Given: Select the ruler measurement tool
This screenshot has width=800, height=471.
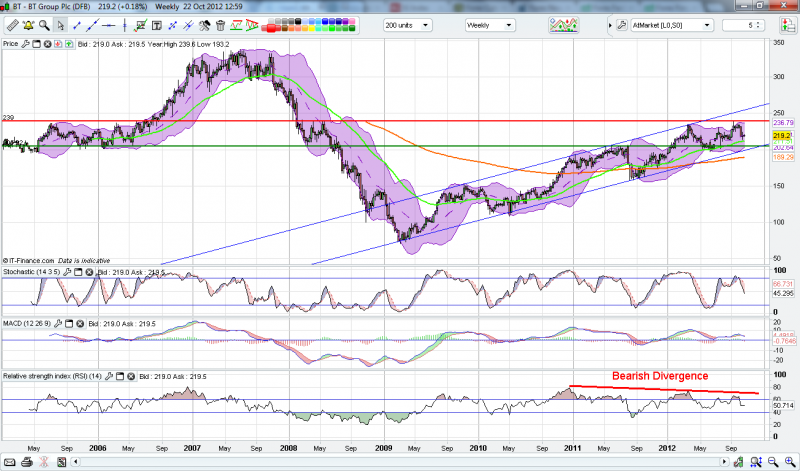Looking at the screenshot, I should [12, 25].
